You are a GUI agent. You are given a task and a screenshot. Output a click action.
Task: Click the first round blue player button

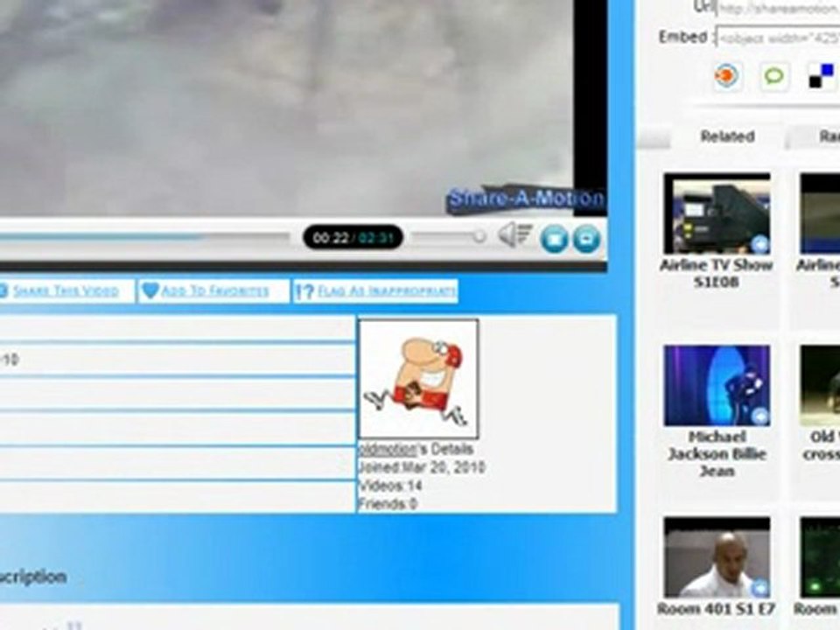tap(554, 238)
